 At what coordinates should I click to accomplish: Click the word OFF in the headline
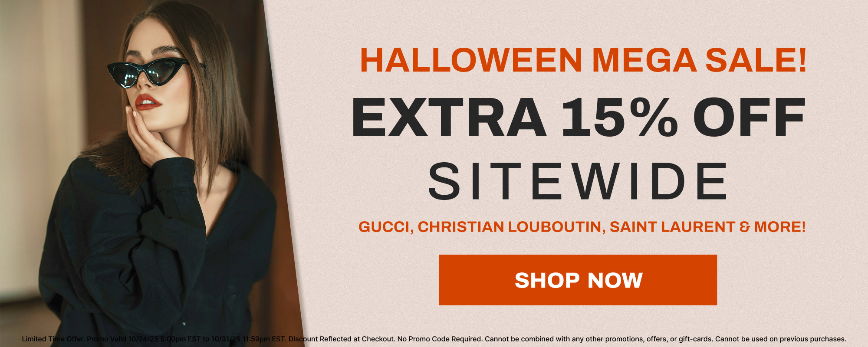click(750, 117)
